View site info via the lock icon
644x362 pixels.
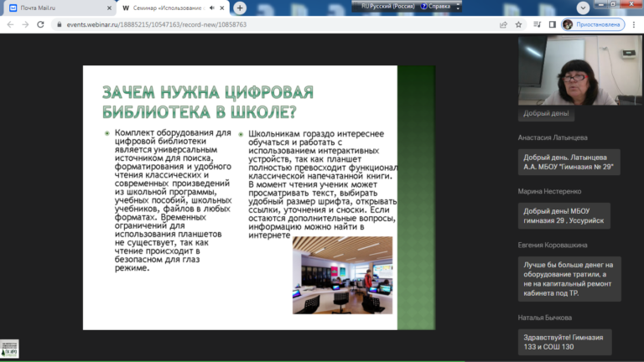click(59, 24)
